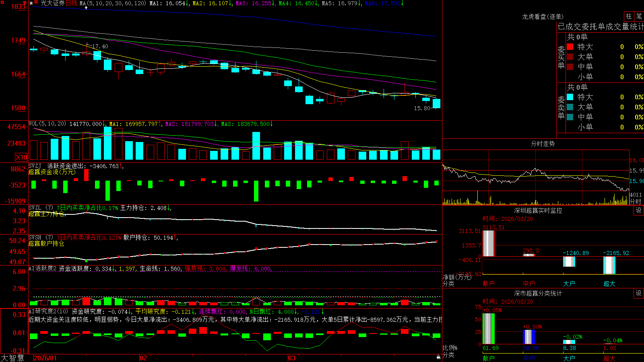
Task: Click the red square icon in the top-left corner
Action: click(2, 2)
